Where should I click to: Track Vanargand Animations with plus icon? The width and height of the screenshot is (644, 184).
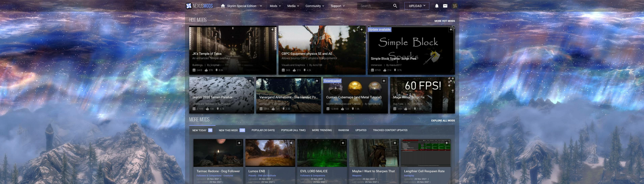[317, 81]
